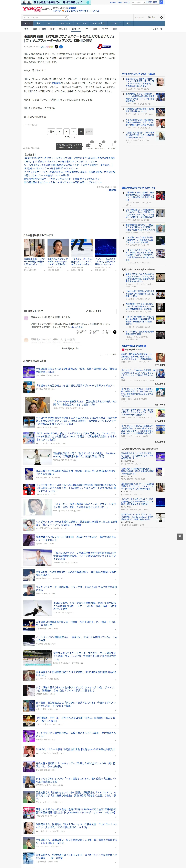Open スポーツ category tab
This screenshot has height=868, width=186.
tap(76, 29)
